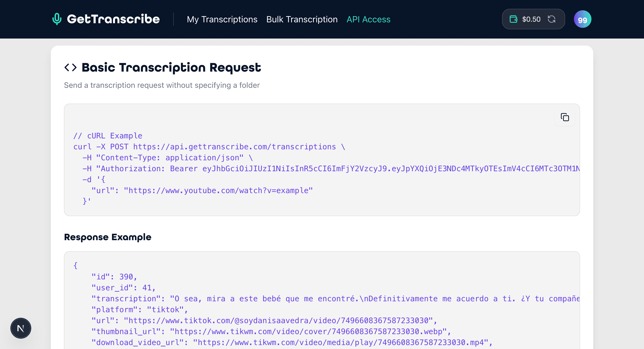Switch to the My Transcriptions tab

click(222, 19)
